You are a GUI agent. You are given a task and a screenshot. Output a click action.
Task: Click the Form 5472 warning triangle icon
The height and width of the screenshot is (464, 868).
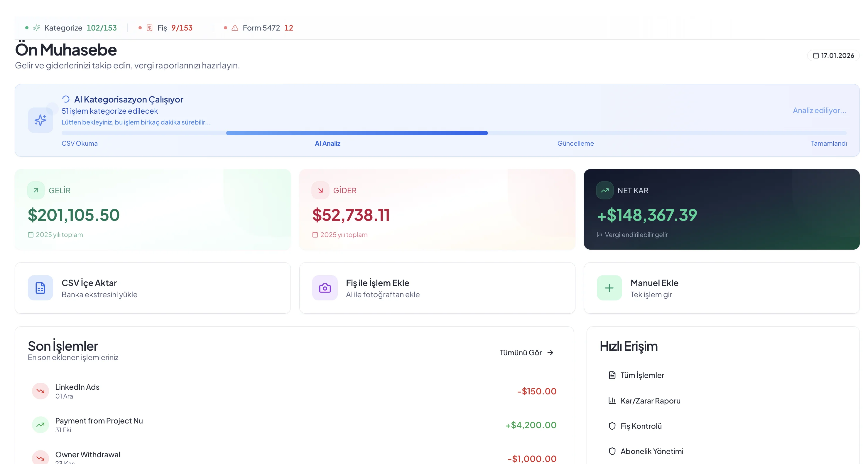[x=235, y=28]
